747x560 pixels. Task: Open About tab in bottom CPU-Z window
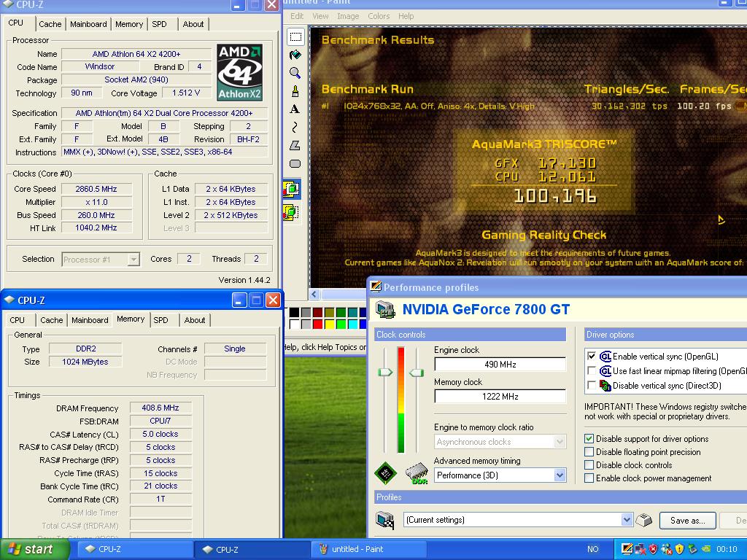point(195,320)
